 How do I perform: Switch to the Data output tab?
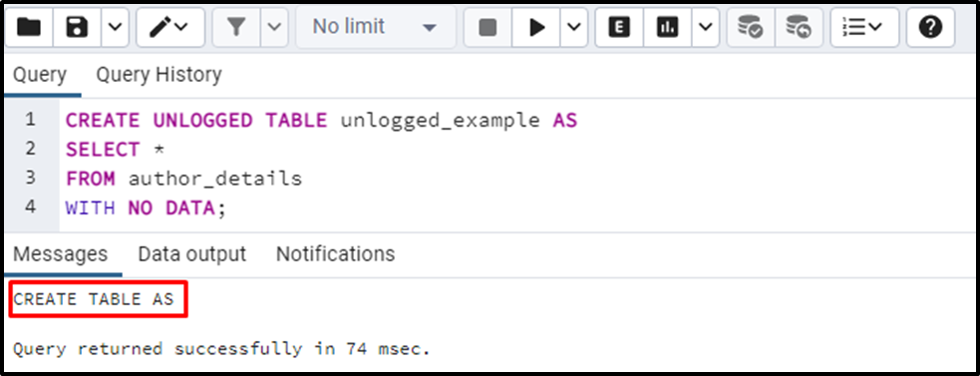pyautogui.click(x=191, y=254)
